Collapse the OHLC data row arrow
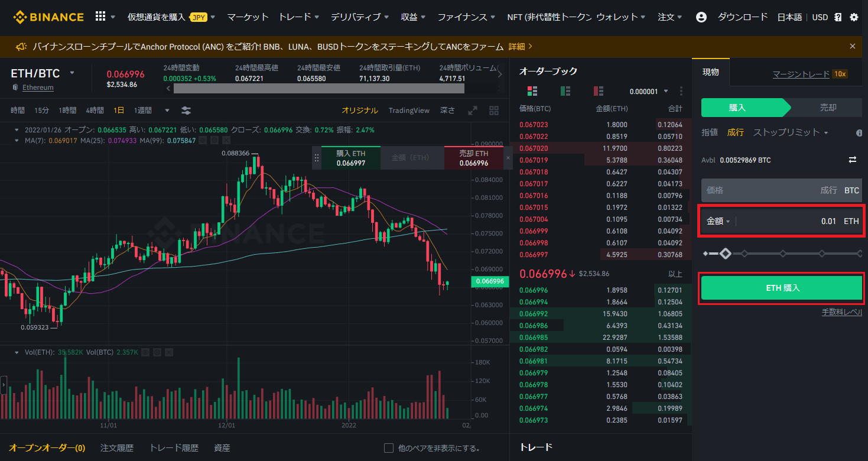 (17, 129)
